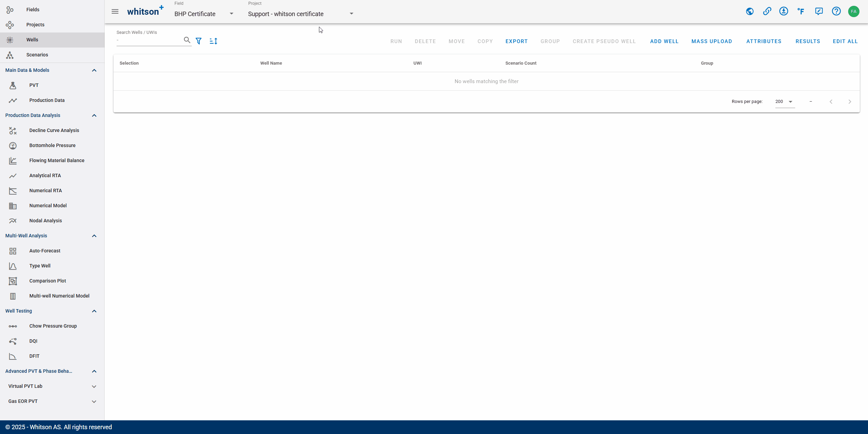This screenshot has width=868, height=434.
Task: Open the BHP Certificate field dropdown
Action: point(232,13)
